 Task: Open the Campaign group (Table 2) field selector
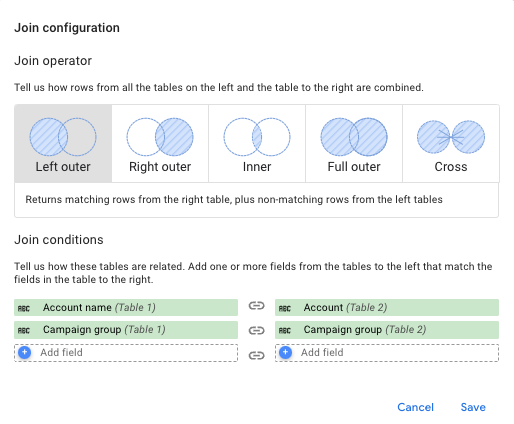[x=387, y=330]
